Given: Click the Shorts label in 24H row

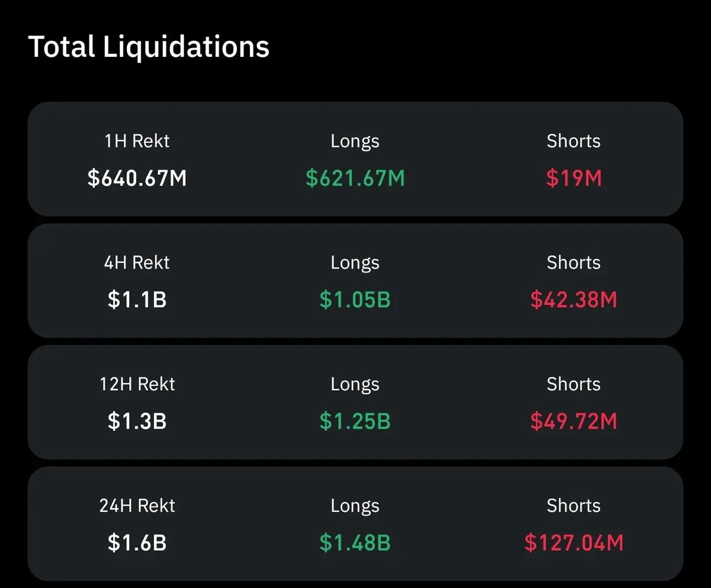Looking at the screenshot, I should 574,506.
